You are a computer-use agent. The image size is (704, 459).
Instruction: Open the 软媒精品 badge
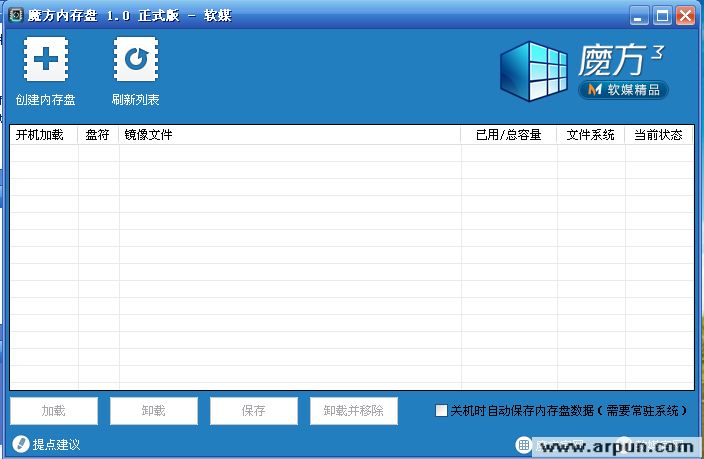coord(624,90)
